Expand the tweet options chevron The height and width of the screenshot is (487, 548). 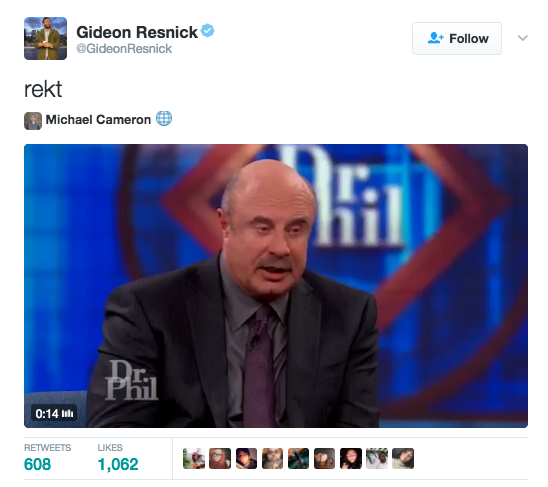coord(522,38)
